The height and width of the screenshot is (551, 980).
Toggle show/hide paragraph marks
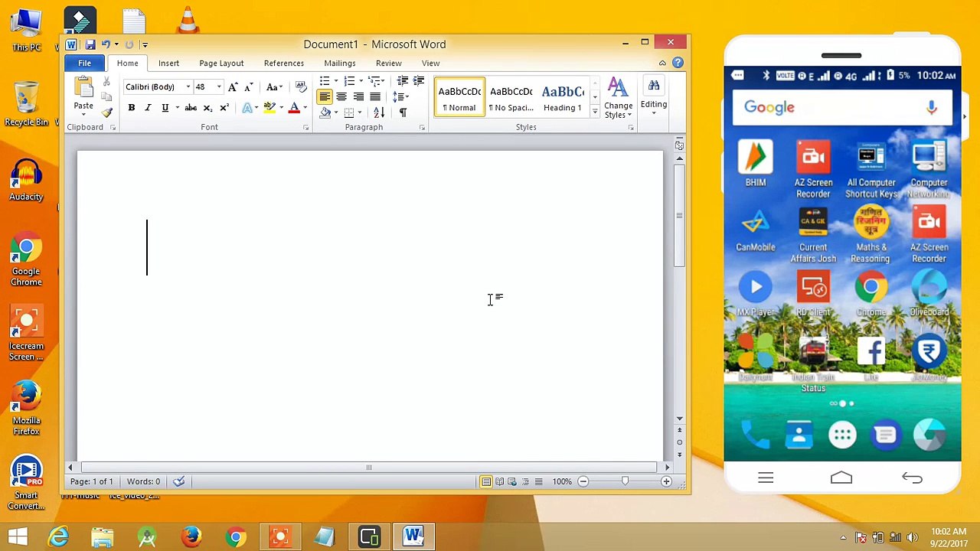point(403,112)
